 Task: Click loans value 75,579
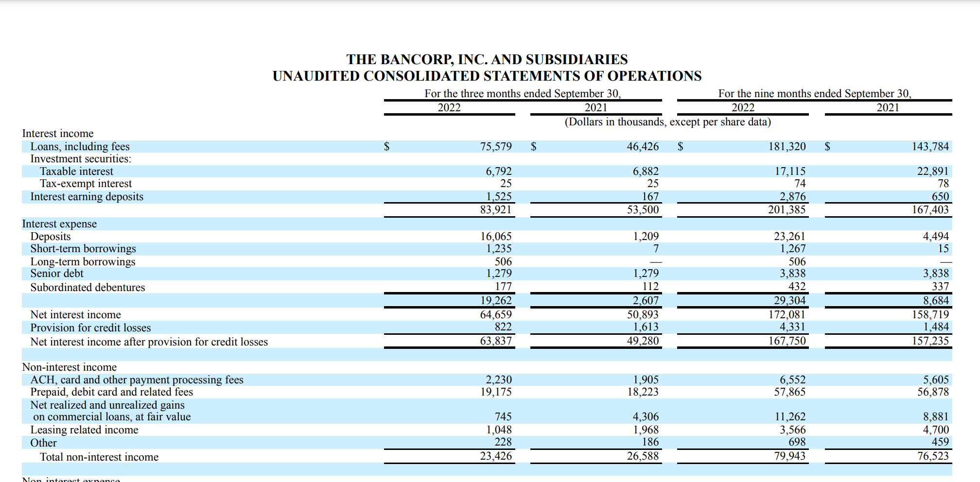coord(496,146)
